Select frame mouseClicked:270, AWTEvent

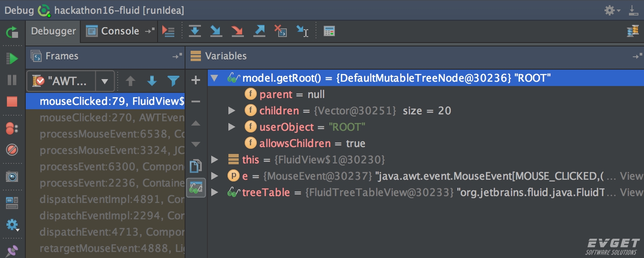pyautogui.click(x=105, y=118)
